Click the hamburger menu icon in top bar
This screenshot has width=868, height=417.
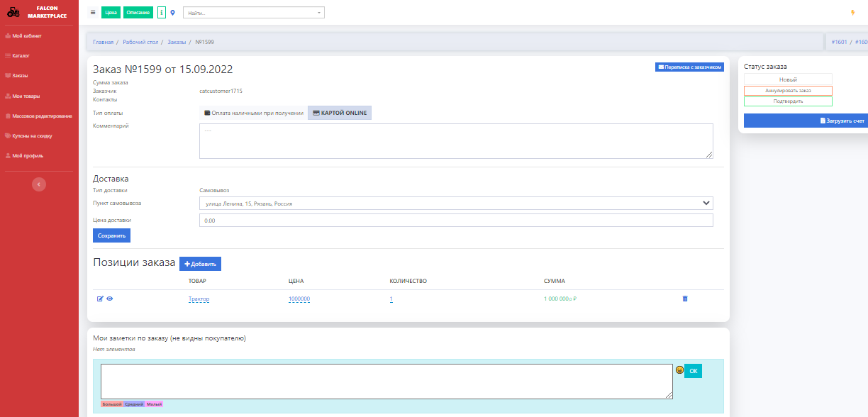click(93, 13)
